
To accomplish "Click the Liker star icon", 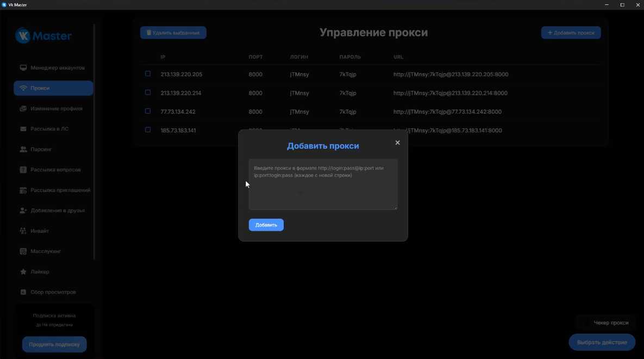I will point(23,272).
